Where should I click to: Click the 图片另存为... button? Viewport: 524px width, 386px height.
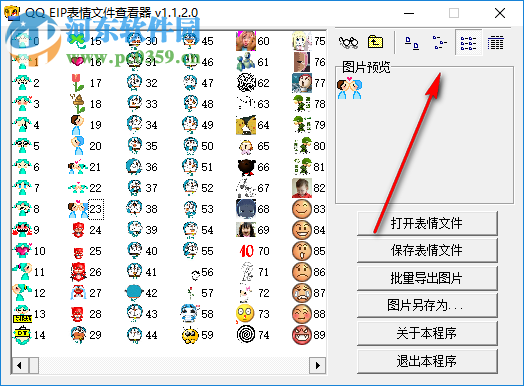[x=427, y=305]
